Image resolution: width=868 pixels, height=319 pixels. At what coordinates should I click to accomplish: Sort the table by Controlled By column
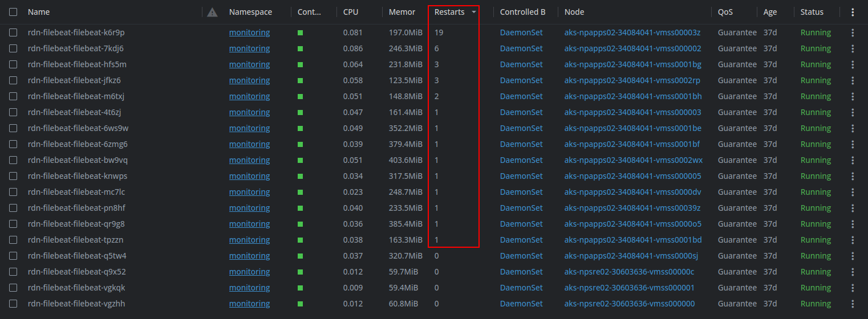click(x=523, y=12)
